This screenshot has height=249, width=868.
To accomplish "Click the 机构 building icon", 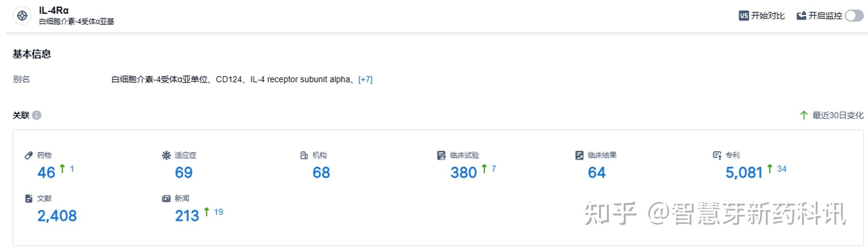I will (304, 155).
